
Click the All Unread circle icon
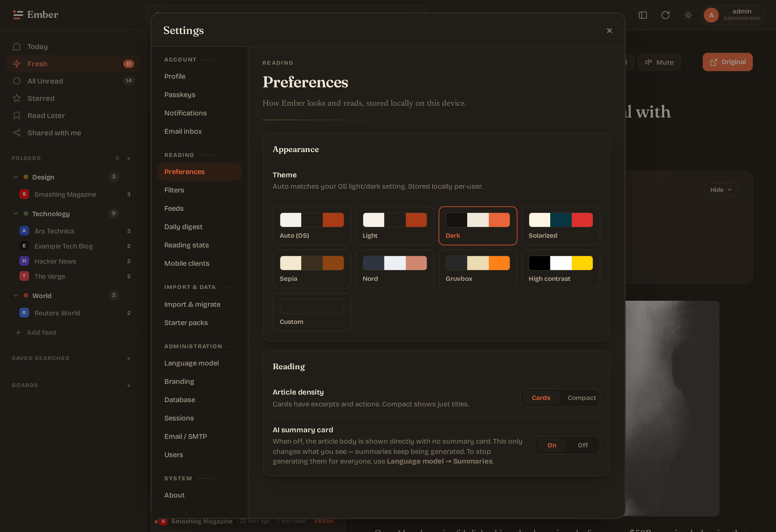[x=17, y=81]
